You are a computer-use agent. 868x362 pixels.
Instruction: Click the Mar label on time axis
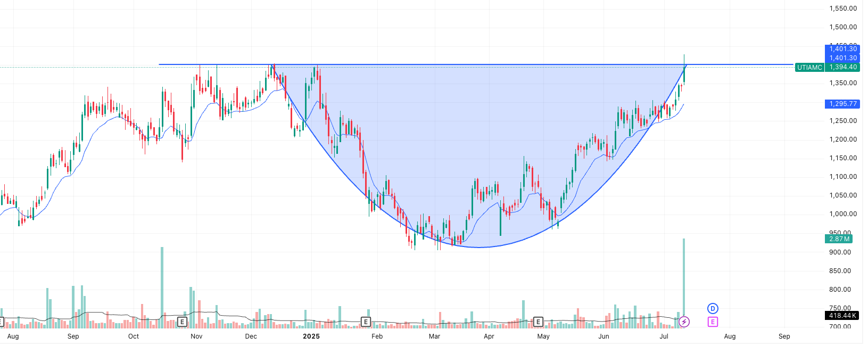point(434,336)
